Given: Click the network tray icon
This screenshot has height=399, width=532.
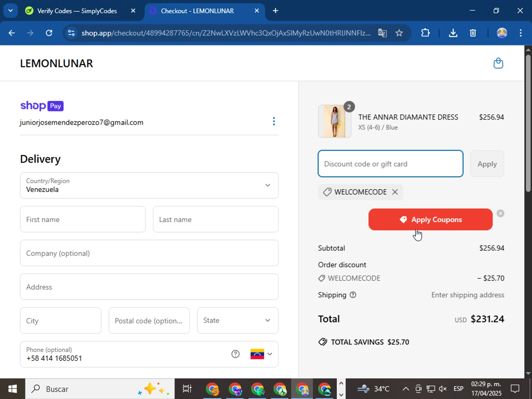Looking at the screenshot, I should 431,389.
